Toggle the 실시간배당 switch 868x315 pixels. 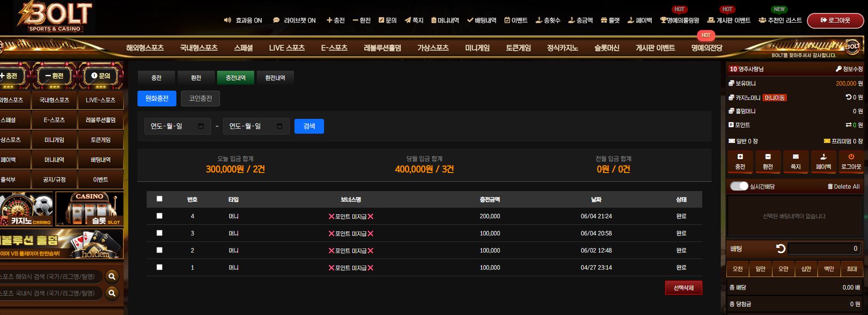(x=739, y=186)
